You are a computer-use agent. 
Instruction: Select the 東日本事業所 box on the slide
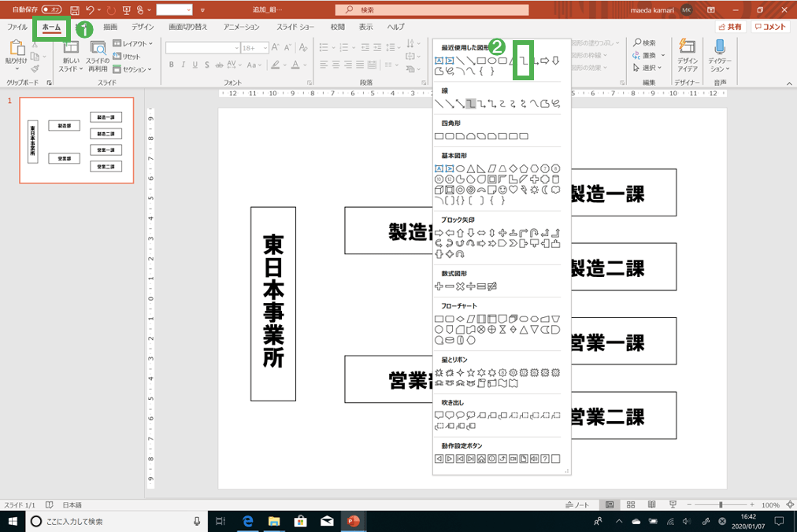click(273, 303)
